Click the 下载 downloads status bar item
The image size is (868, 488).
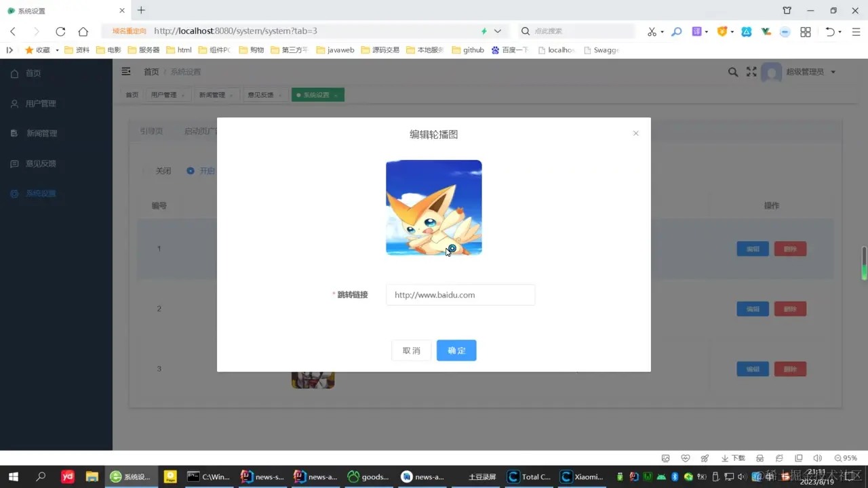pos(733,458)
